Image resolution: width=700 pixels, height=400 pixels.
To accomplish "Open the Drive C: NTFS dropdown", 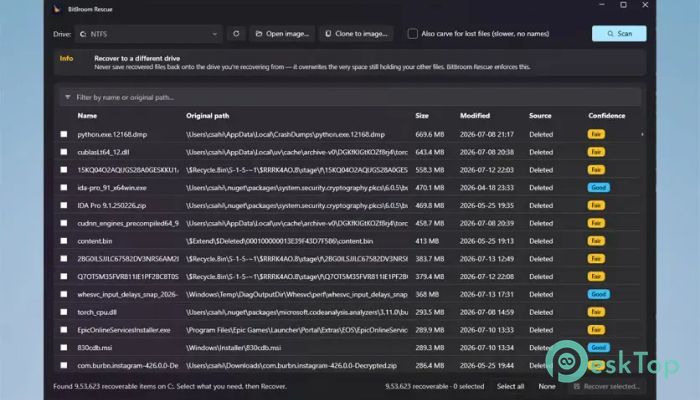I will [149, 34].
